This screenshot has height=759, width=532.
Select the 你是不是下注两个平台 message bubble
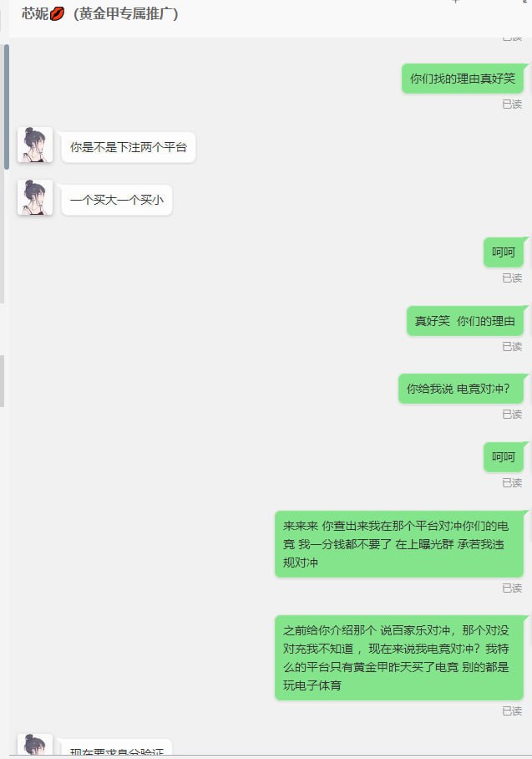point(128,147)
